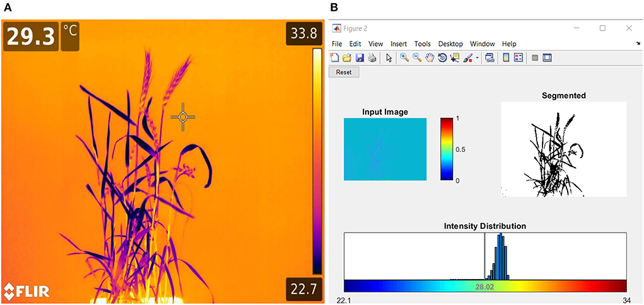This screenshot has height=305, width=644.
Task: Select the Zoom In magnifier tool
Action: pyautogui.click(x=404, y=58)
